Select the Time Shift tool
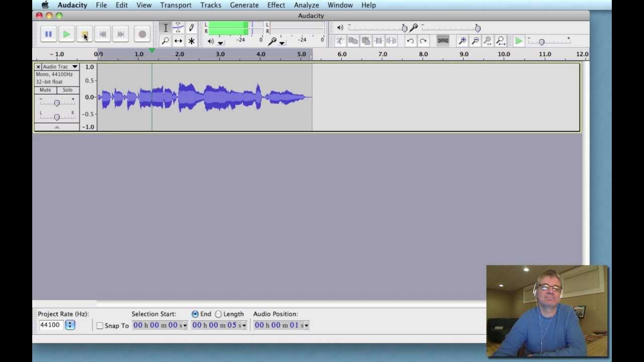The image size is (644, 362). (178, 41)
